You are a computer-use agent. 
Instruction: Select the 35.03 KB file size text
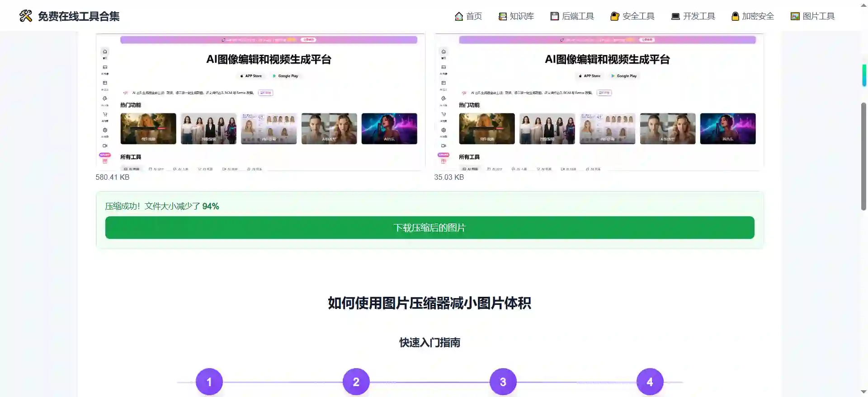[449, 177]
